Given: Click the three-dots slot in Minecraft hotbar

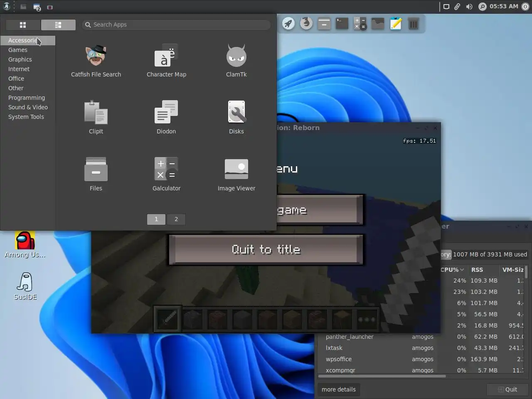Looking at the screenshot, I should (367, 319).
